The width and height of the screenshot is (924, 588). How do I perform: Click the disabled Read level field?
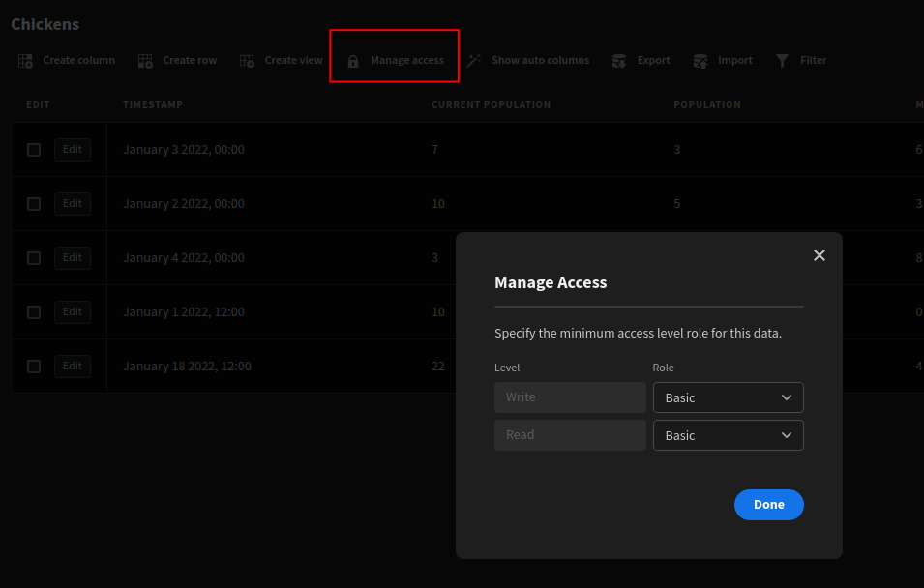(571, 435)
